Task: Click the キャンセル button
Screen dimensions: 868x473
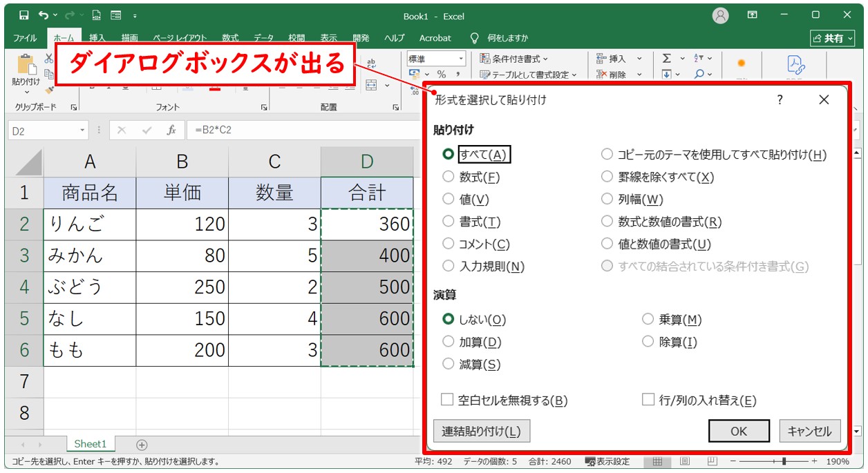Action: coord(810,431)
